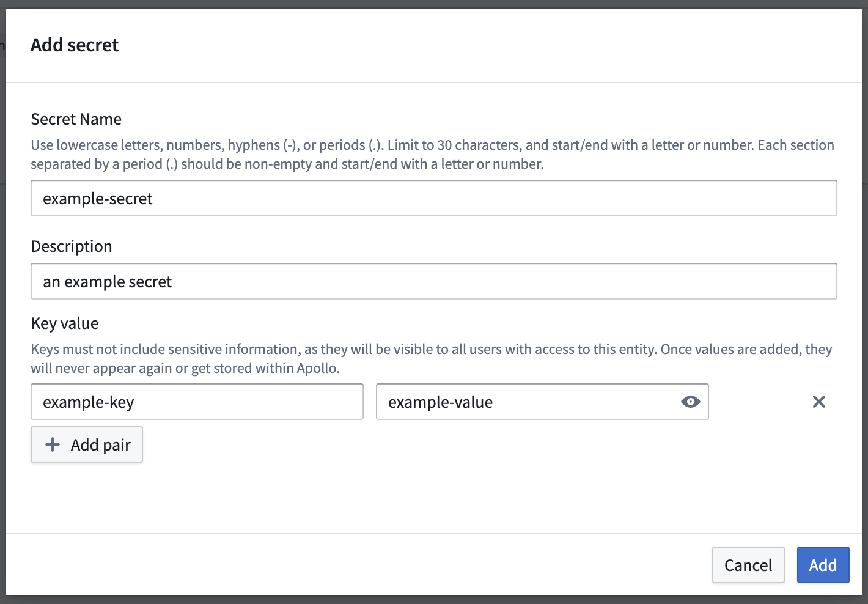Image resolution: width=868 pixels, height=604 pixels.
Task: Click the Secret Name label
Action: click(76, 119)
